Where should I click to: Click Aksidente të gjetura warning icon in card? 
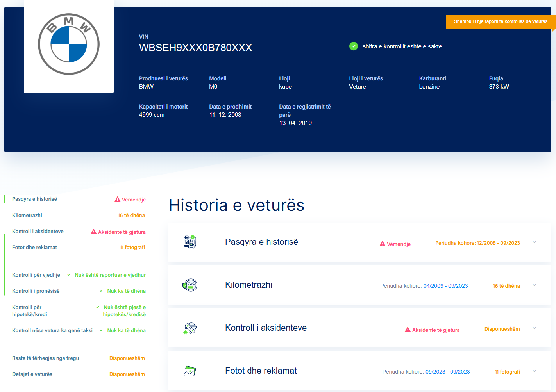408,330
